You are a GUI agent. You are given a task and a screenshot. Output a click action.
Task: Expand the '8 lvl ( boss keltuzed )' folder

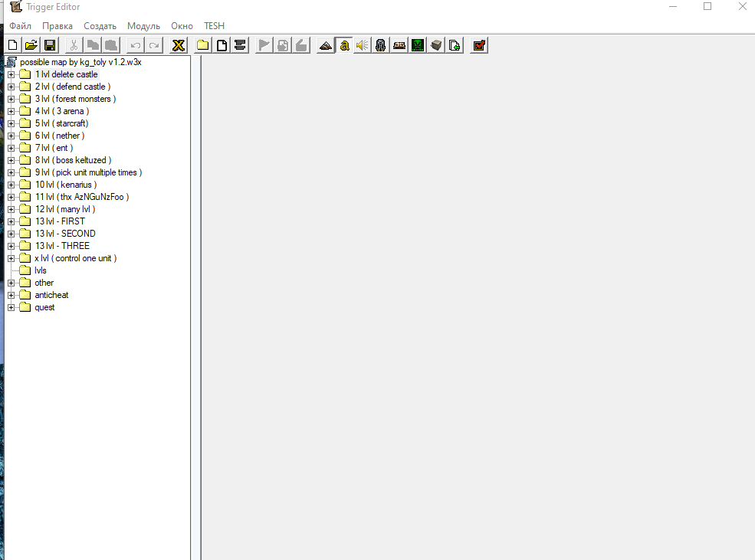(x=11, y=160)
